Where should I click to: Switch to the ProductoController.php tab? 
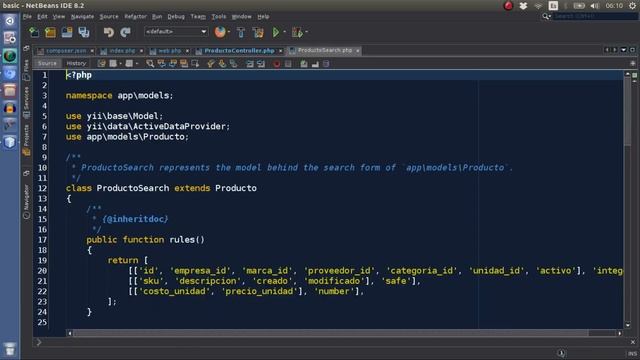pyautogui.click(x=239, y=51)
